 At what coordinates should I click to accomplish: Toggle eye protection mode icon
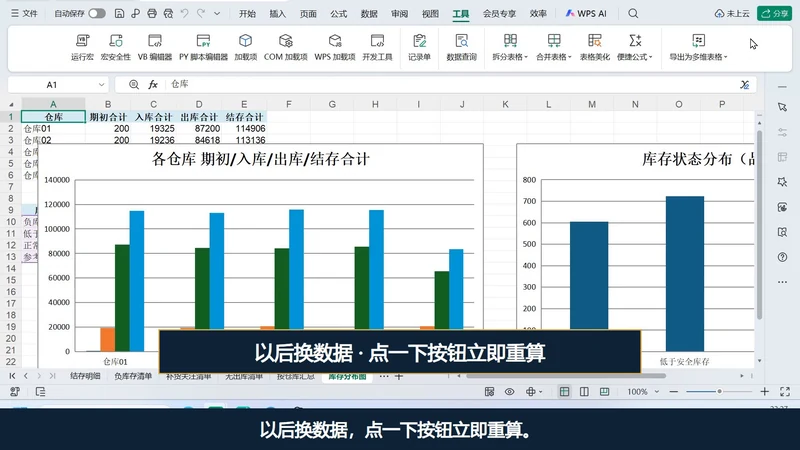[x=509, y=392]
